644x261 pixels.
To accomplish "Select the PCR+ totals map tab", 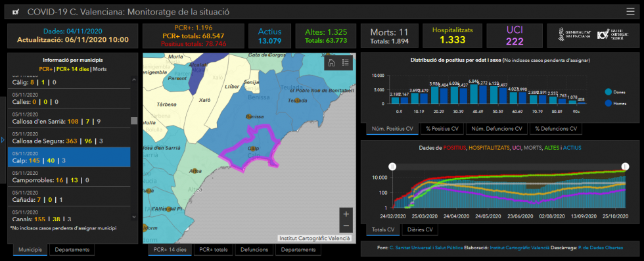I will (213, 249).
